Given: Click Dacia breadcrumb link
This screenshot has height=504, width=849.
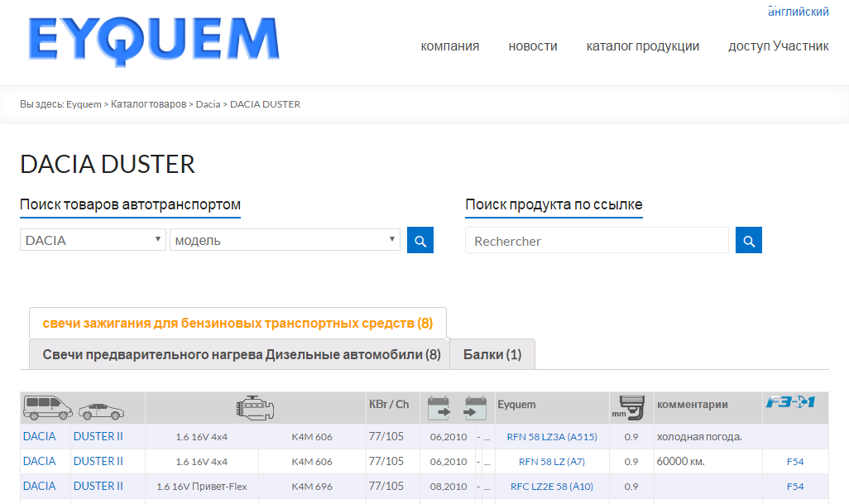Looking at the screenshot, I should click(208, 104).
